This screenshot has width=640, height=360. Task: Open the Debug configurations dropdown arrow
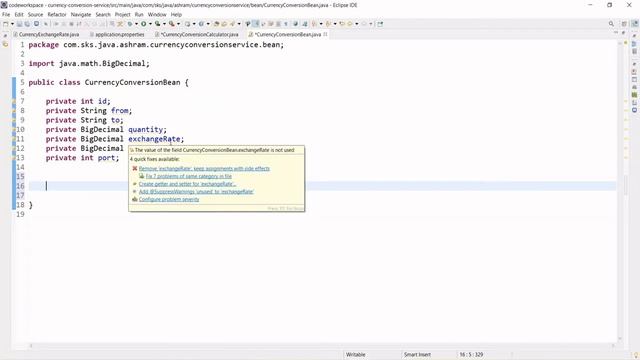(136, 24)
